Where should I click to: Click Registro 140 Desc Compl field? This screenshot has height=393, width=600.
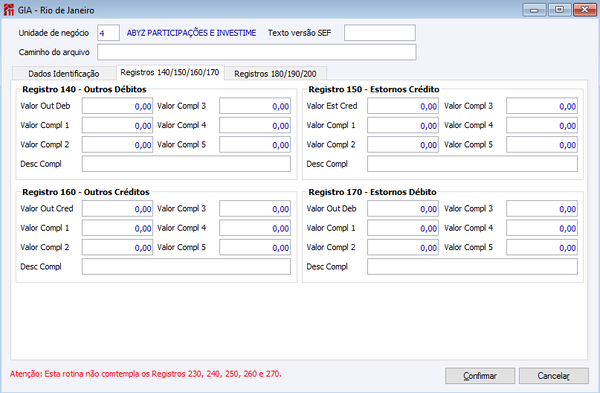coord(186,164)
